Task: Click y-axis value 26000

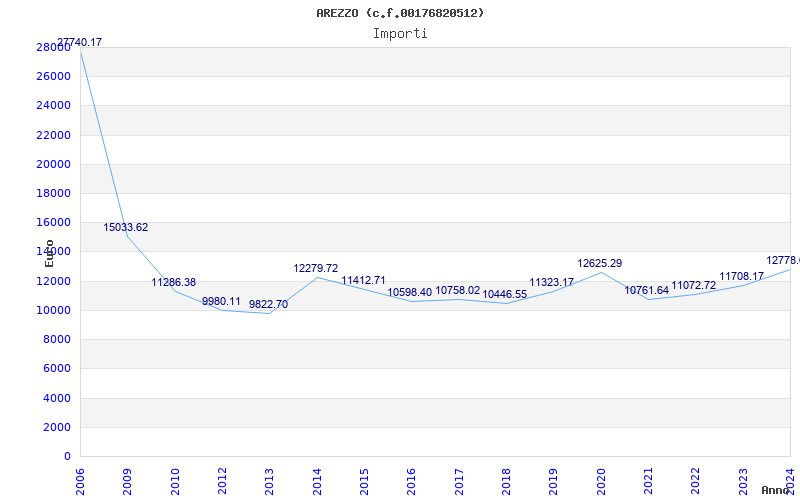Action: (53, 77)
